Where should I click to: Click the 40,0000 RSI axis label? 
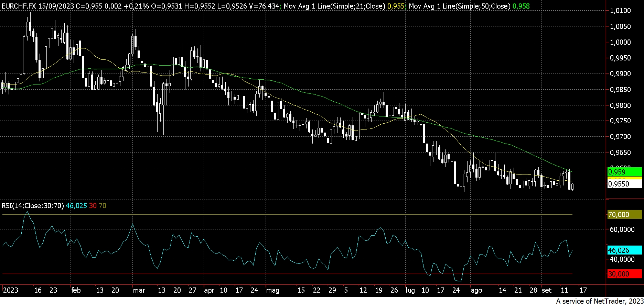pyautogui.click(x=622, y=259)
